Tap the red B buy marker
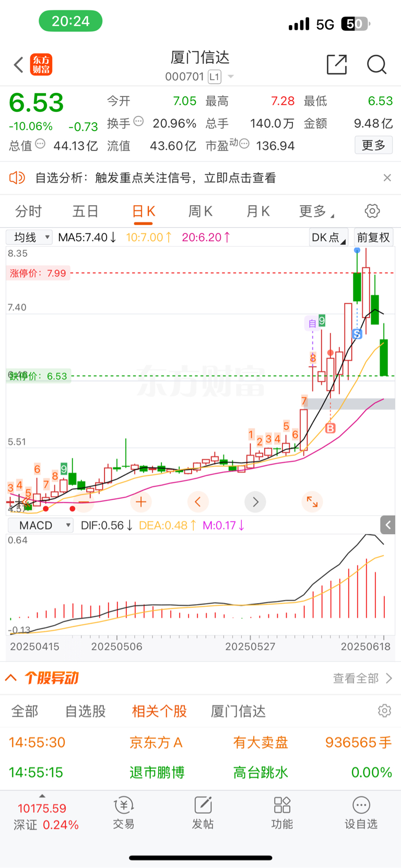Image resolution: width=401 pixels, height=868 pixels. (x=330, y=428)
